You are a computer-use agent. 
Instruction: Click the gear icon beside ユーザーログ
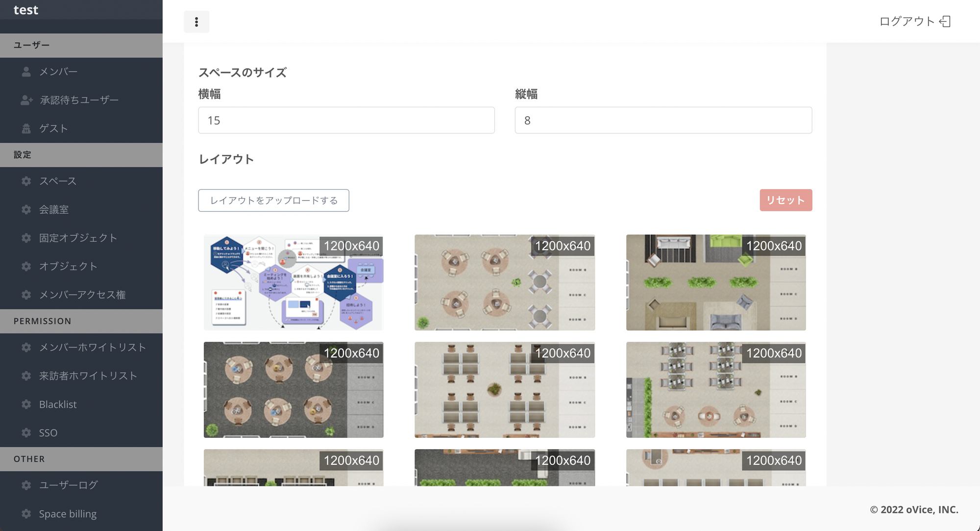click(x=26, y=485)
